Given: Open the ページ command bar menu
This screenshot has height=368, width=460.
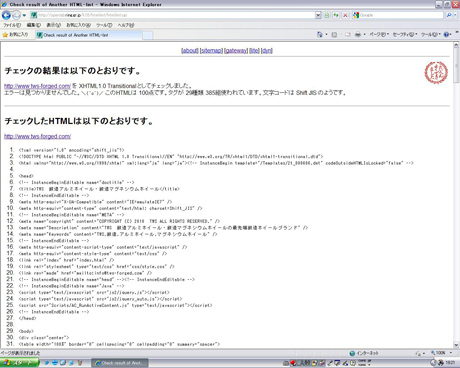Looking at the screenshot, I should (379, 34).
